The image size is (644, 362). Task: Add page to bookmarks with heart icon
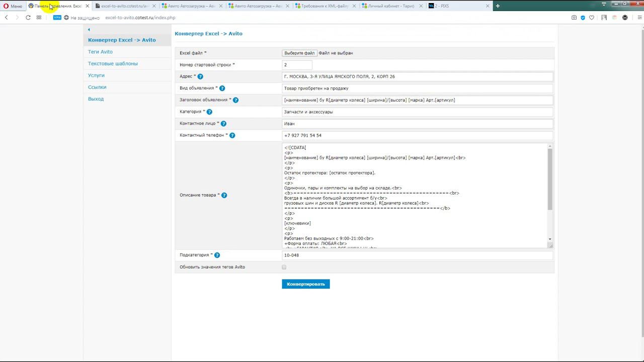click(x=592, y=18)
